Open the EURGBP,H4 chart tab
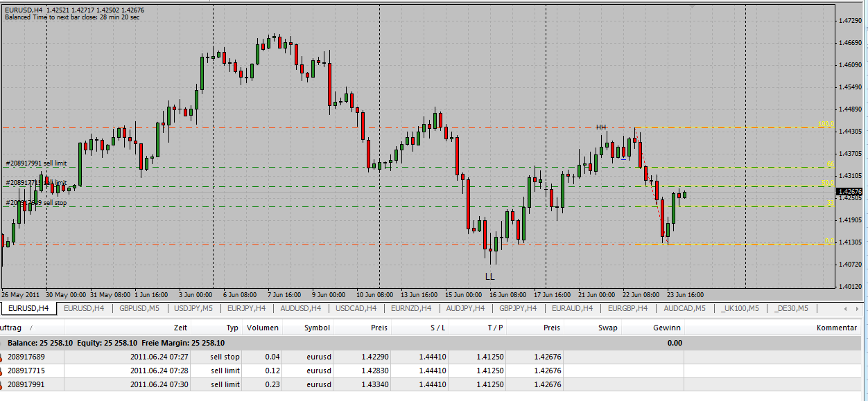This screenshot has width=868, height=401. (x=629, y=308)
